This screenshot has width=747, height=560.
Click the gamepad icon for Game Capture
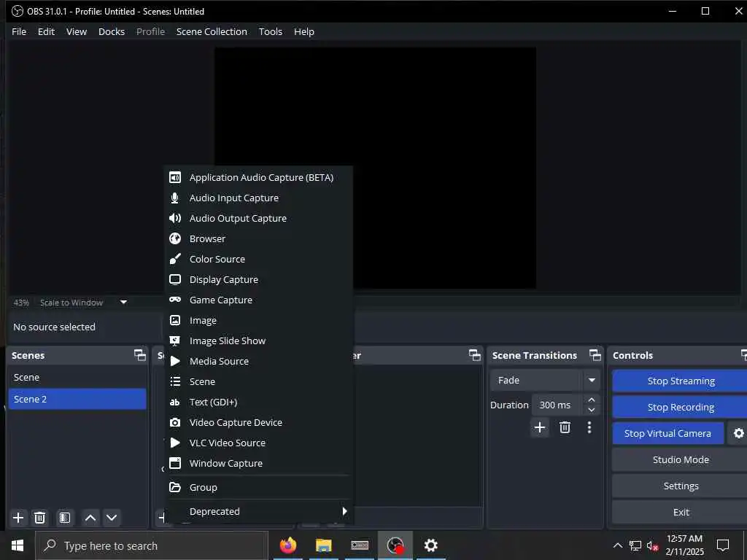coord(175,300)
